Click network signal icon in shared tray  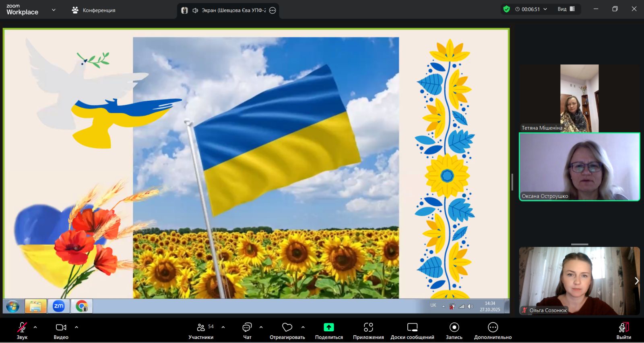pos(462,306)
